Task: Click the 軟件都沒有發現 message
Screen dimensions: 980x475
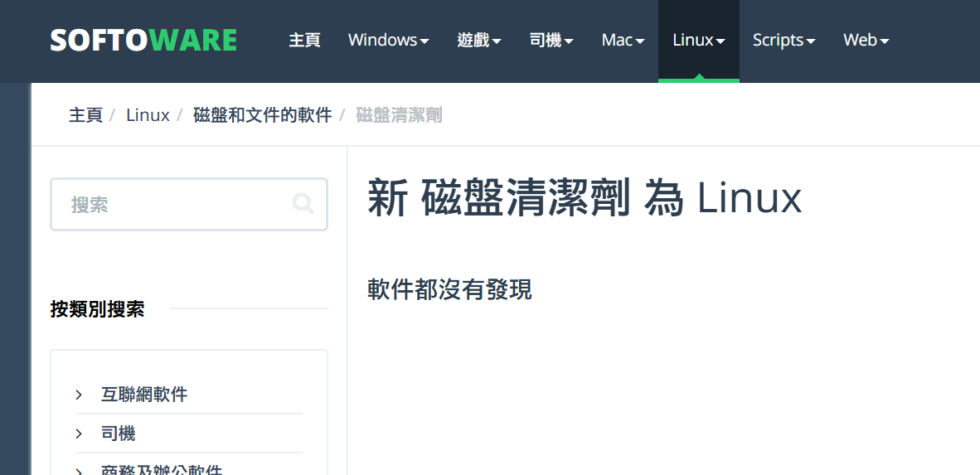Action: [449, 290]
